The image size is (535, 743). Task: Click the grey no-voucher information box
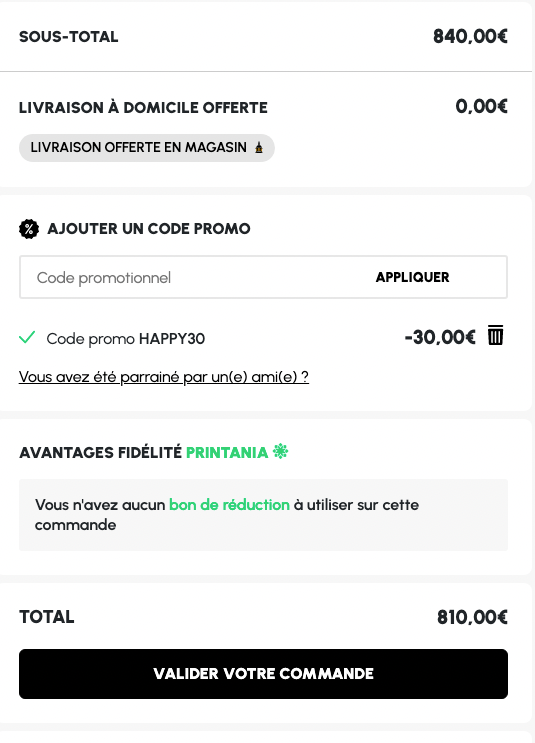263,515
